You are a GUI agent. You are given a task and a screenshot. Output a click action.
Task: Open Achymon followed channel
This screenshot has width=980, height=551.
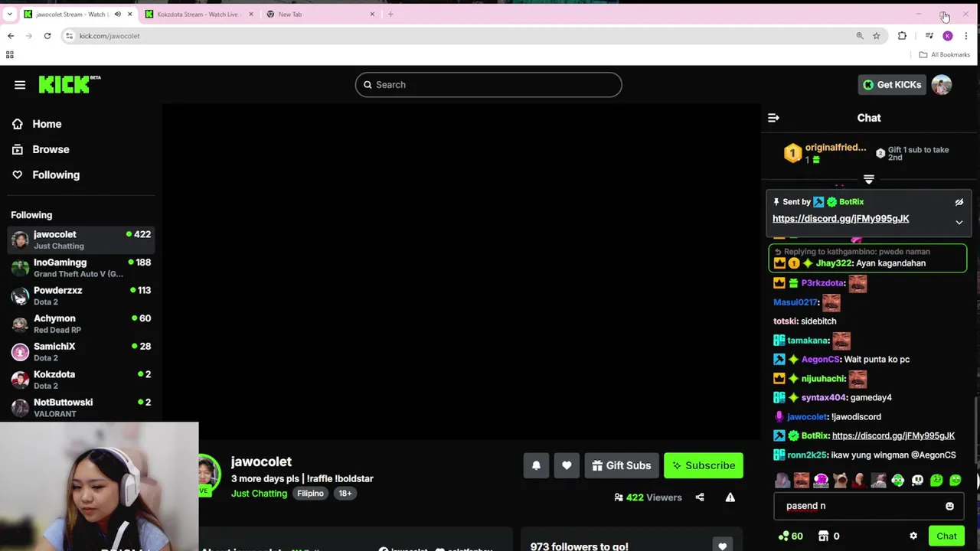click(x=81, y=324)
